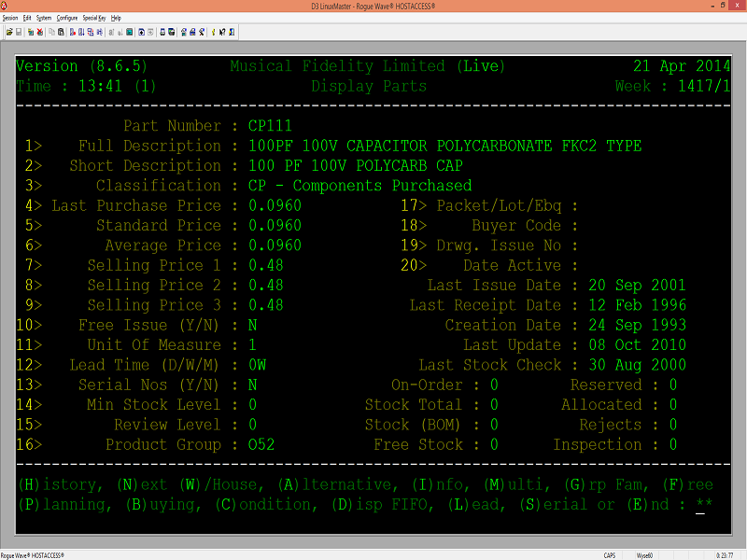Click the Last Purchase Price value 0.0960
Image resolution: width=747 pixels, height=560 pixels.
(x=275, y=205)
